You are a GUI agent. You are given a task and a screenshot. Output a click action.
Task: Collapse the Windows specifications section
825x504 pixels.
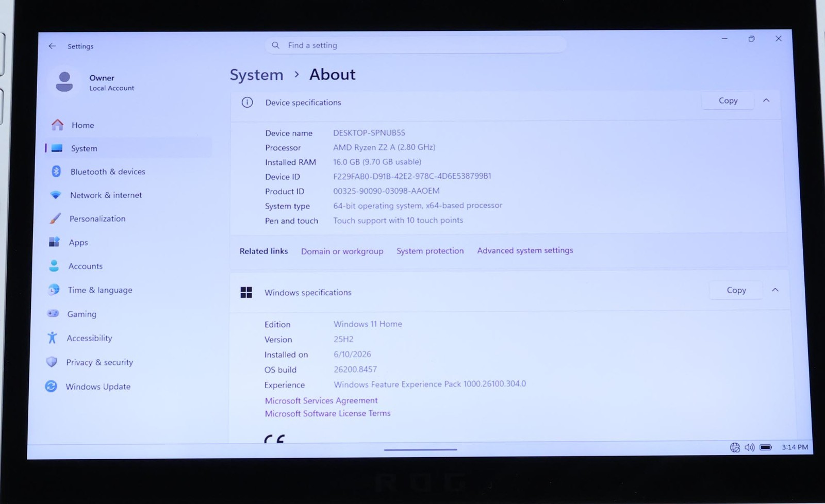point(775,290)
